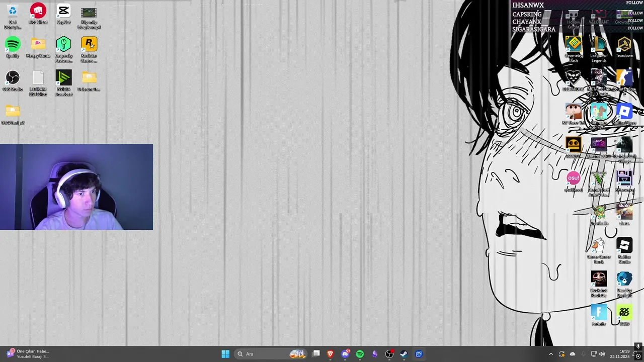
Task: Launch Roblox Studio shortcut
Action: click(624, 251)
